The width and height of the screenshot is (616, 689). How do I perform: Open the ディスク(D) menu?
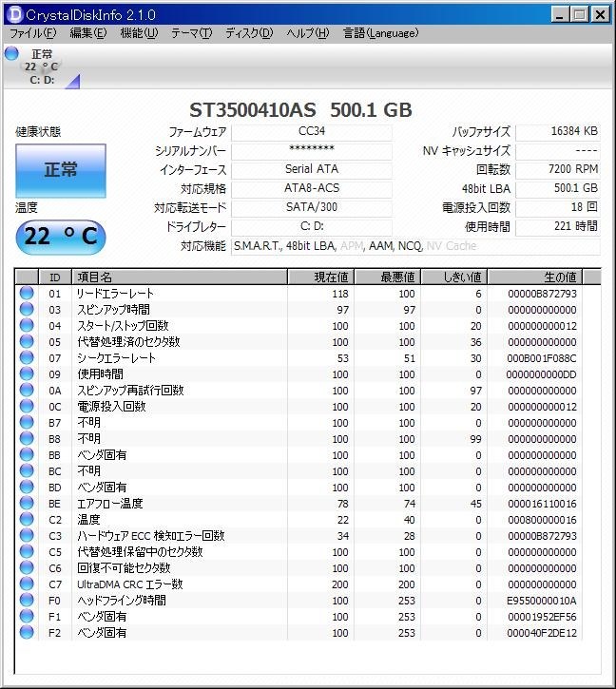coord(249,33)
